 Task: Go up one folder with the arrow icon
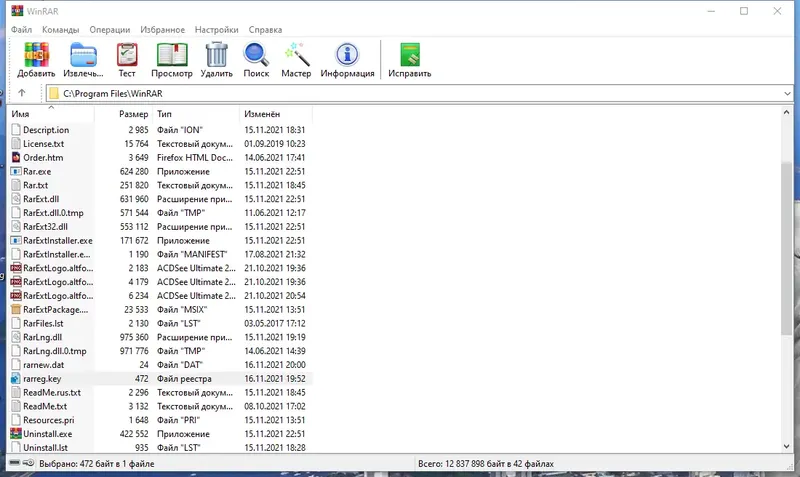21,93
